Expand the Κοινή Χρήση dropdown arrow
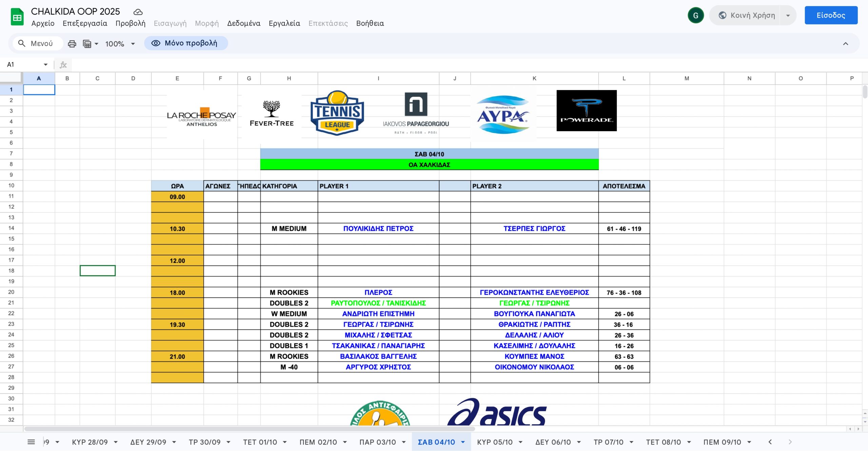The image size is (868, 451). (788, 15)
